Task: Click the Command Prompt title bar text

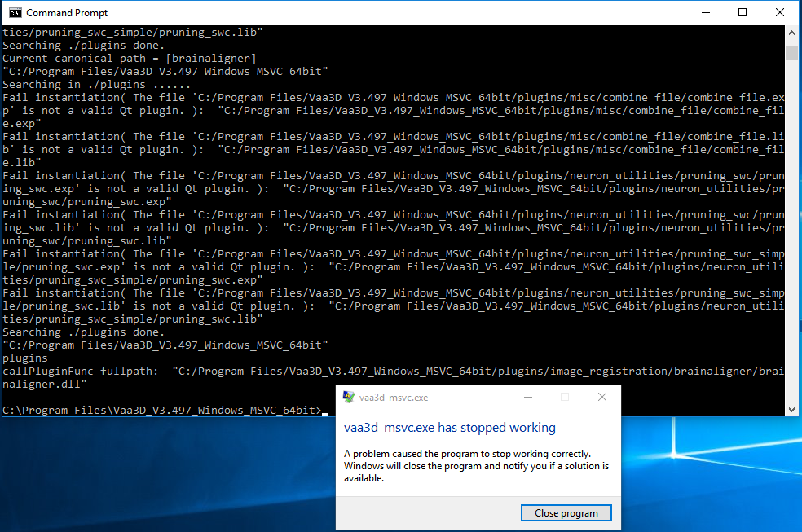Action: click(67, 13)
